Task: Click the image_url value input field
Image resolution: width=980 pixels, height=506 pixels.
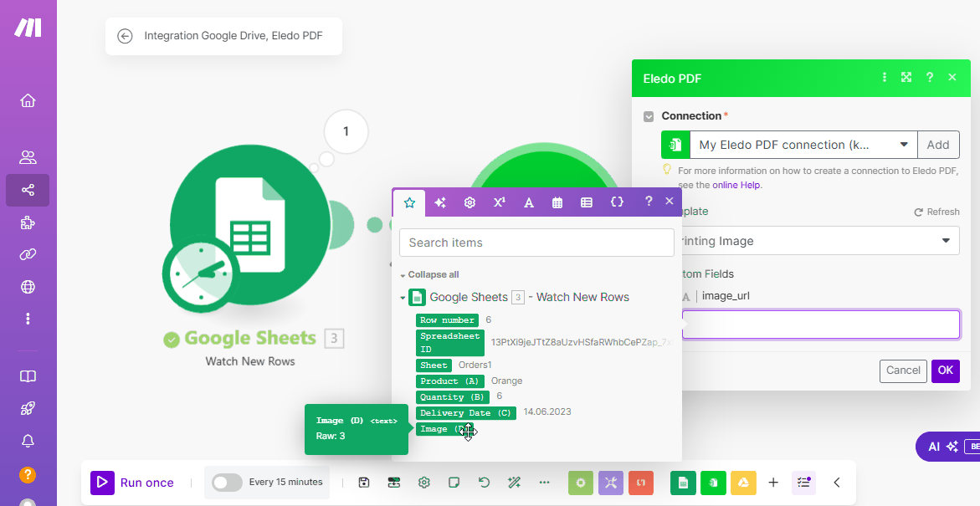Action: tap(821, 325)
